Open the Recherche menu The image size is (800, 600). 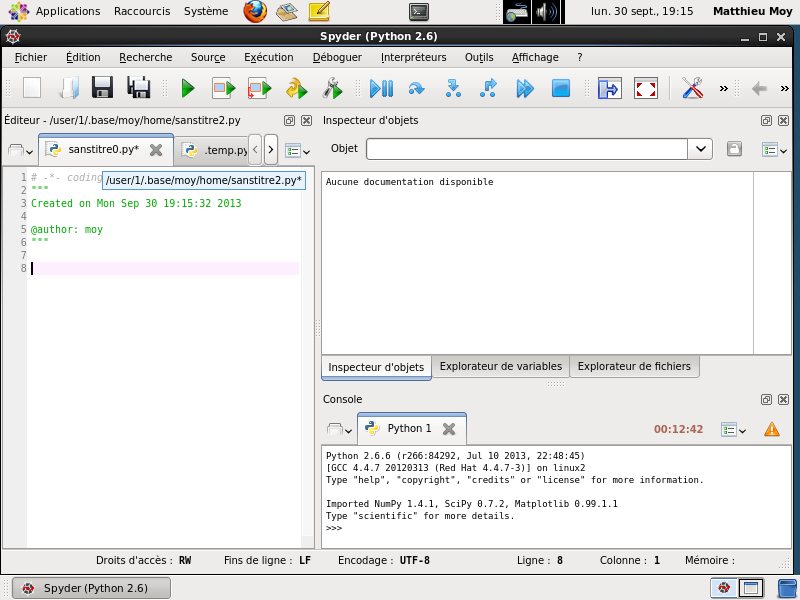pos(145,57)
